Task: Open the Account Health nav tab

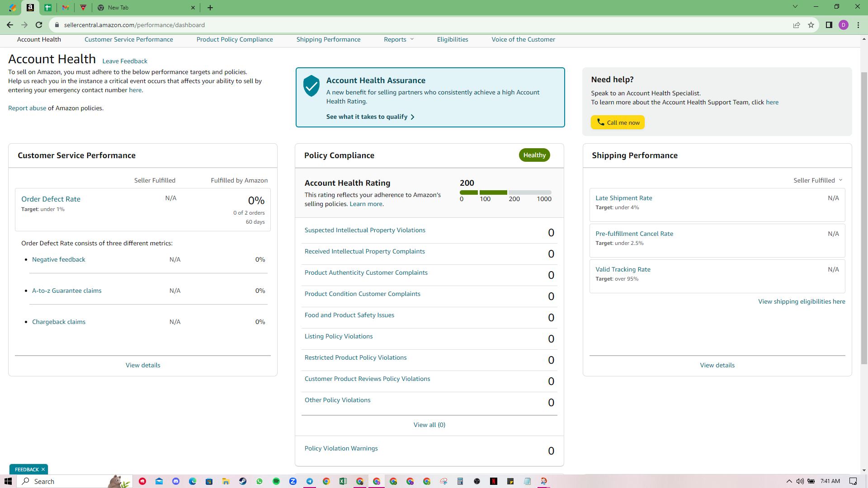Action: pyautogui.click(x=39, y=40)
